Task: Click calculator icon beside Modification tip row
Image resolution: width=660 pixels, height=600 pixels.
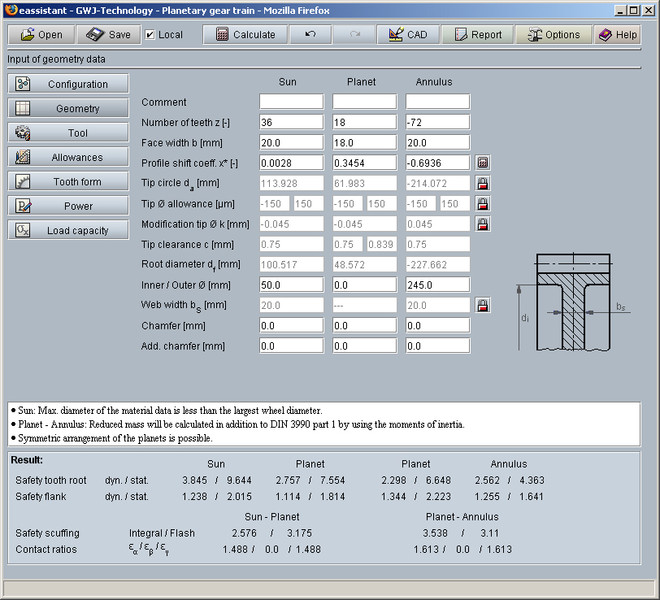Action: pyautogui.click(x=483, y=224)
